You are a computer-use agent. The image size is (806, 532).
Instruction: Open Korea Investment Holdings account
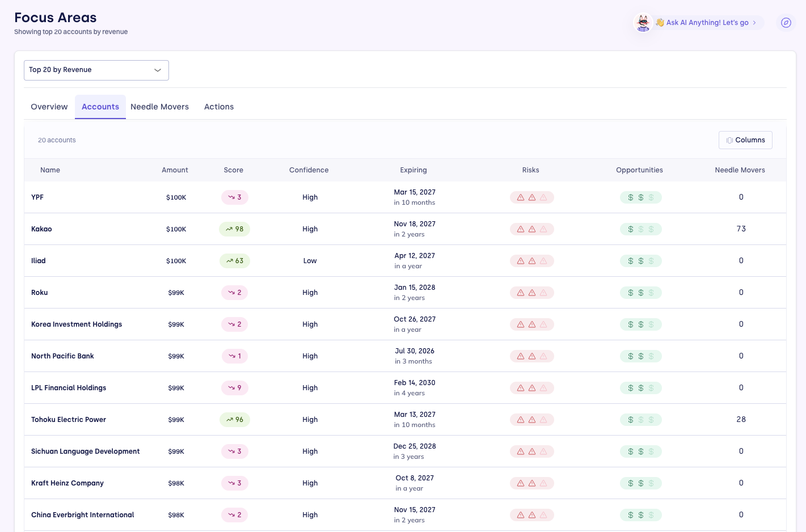[77, 324]
